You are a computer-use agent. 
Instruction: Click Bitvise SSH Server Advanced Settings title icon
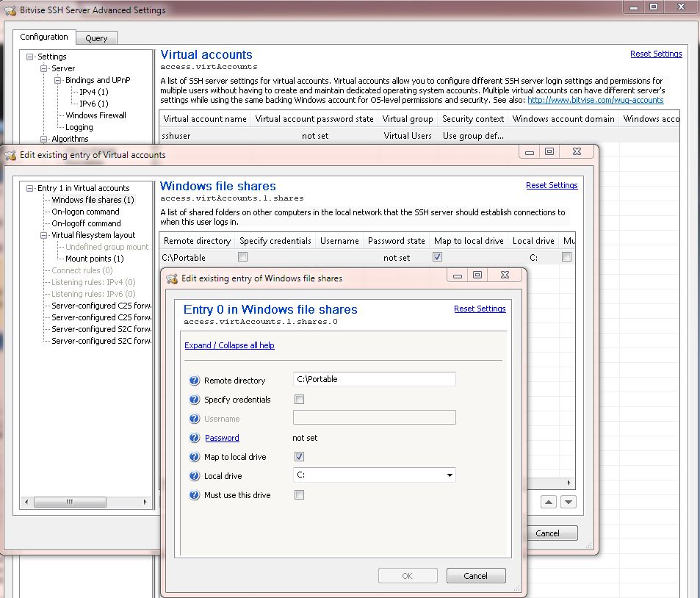coord(10,10)
